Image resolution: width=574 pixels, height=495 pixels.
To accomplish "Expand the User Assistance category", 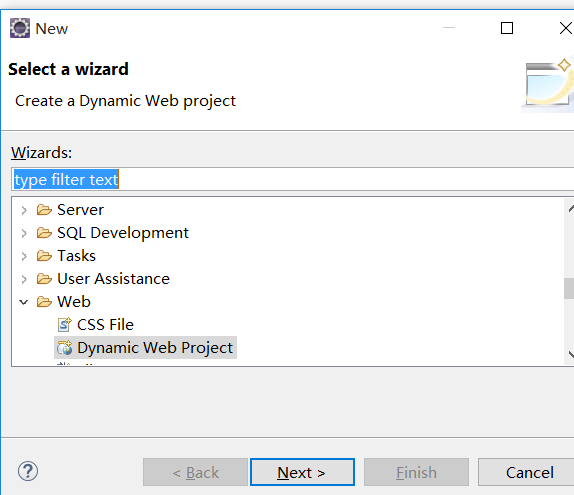I will (x=24, y=279).
